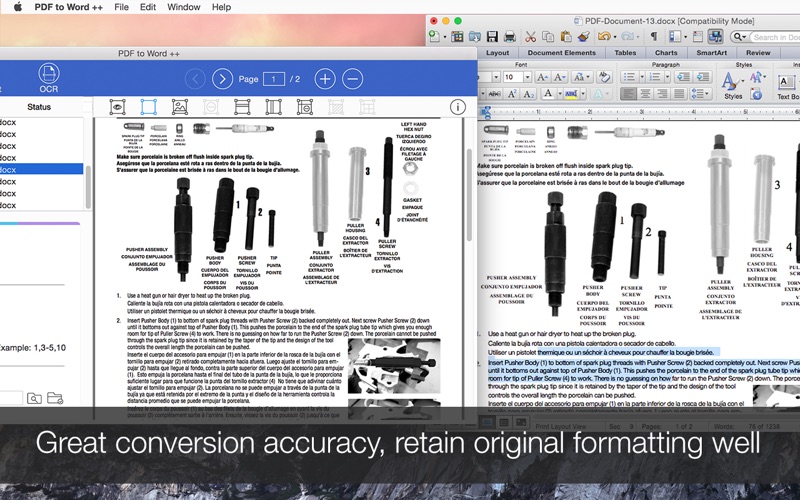Click the Open document folder icon in Word
800x500 pixels.
click(x=474, y=36)
